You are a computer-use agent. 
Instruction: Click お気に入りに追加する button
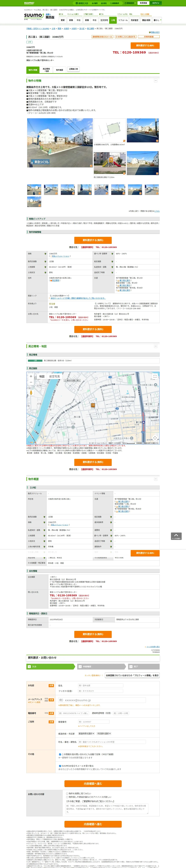click(x=126, y=36)
